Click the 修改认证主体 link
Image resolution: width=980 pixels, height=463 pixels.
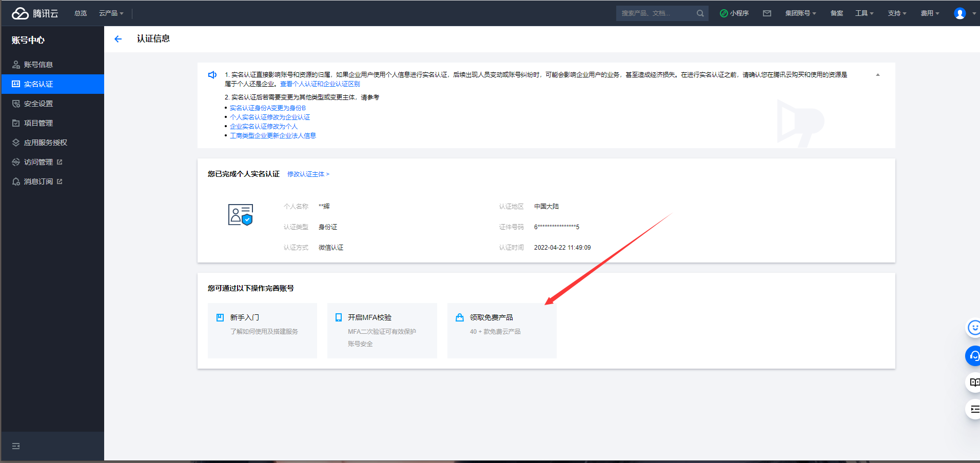pos(308,174)
